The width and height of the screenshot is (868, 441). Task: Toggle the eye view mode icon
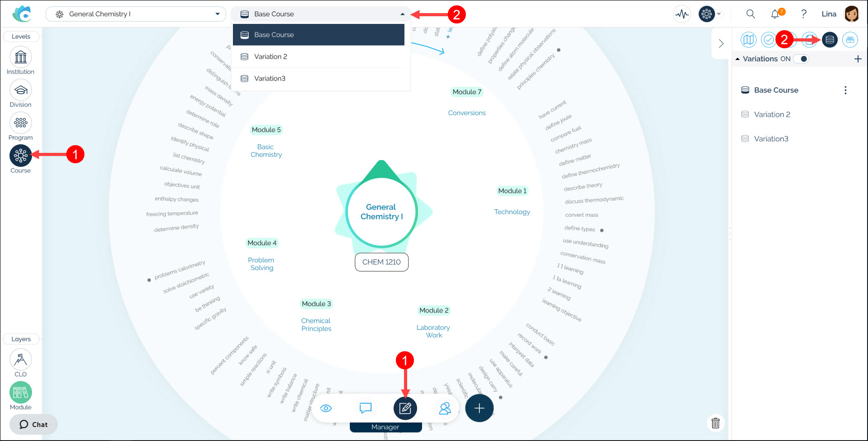pyautogui.click(x=326, y=409)
